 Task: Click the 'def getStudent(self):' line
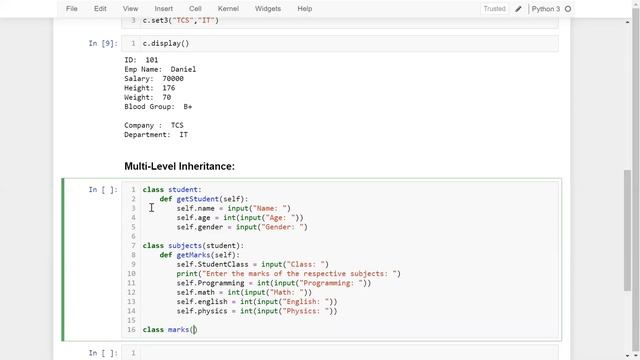click(x=204, y=199)
